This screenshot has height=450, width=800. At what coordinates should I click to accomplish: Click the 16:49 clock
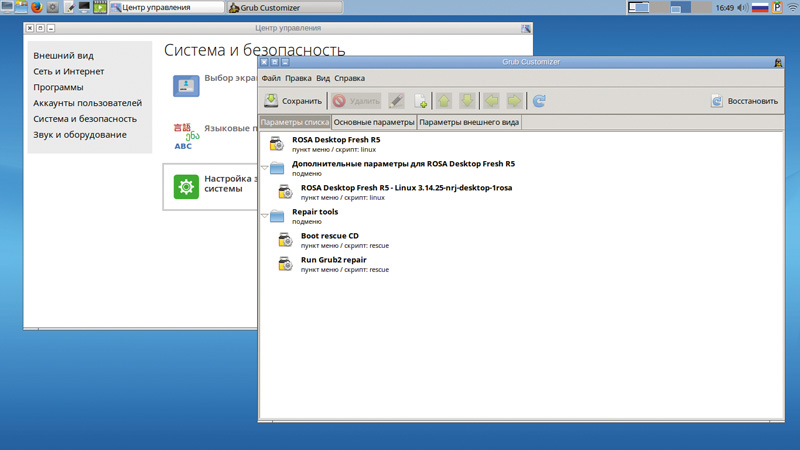724,8
